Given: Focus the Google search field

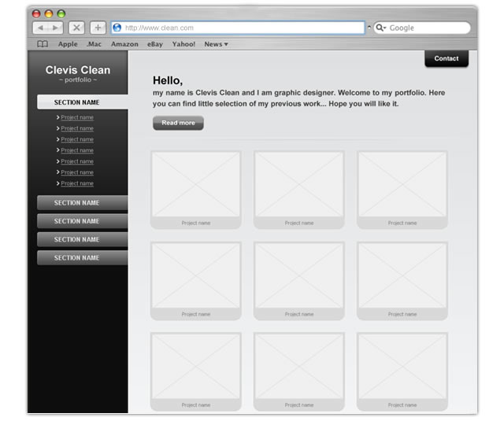Looking at the screenshot, I should tap(422, 28).
